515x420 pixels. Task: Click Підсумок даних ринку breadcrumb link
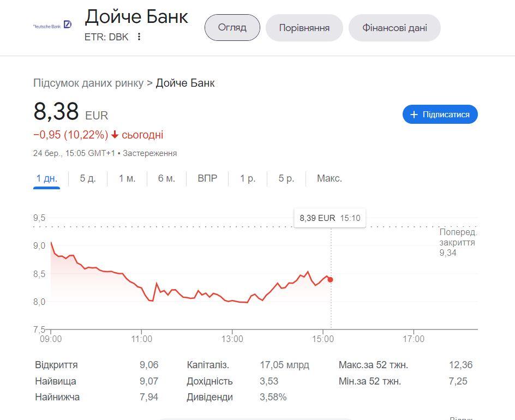pyautogui.click(x=88, y=83)
